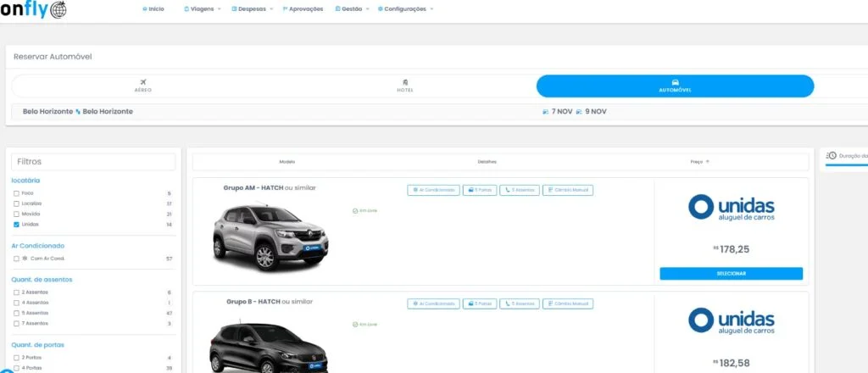Click the Onfly globe logo
This screenshot has width=868, height=373.
pos(58,10)
